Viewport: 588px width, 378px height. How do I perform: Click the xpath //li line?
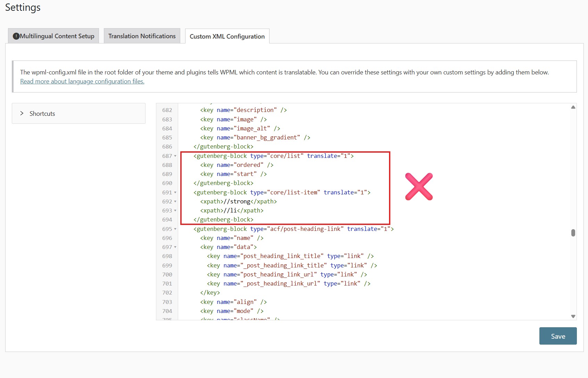tap(232, 210)
